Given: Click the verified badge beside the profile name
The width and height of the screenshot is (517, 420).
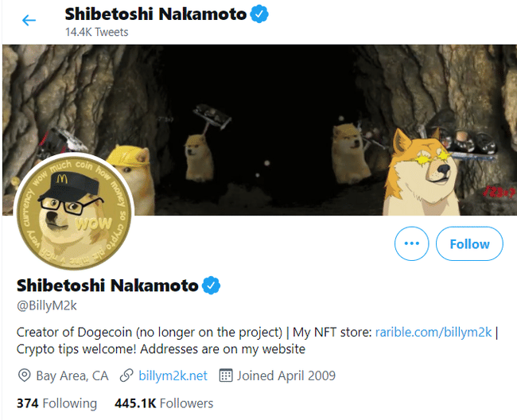Looking at the screenshot, I should tap(211, 286).
